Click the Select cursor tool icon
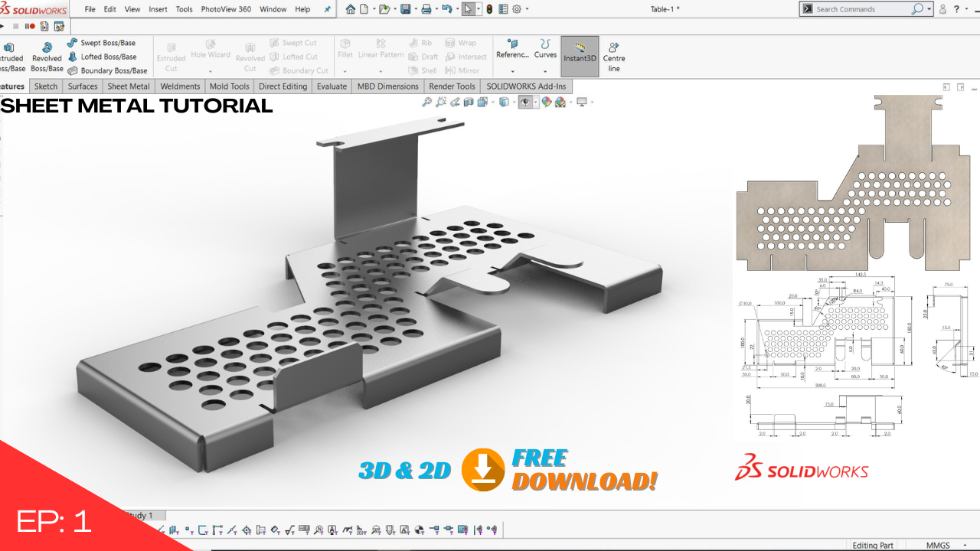Image resolution: width=980 pixels, height=551 pixels. pos(468,9)
